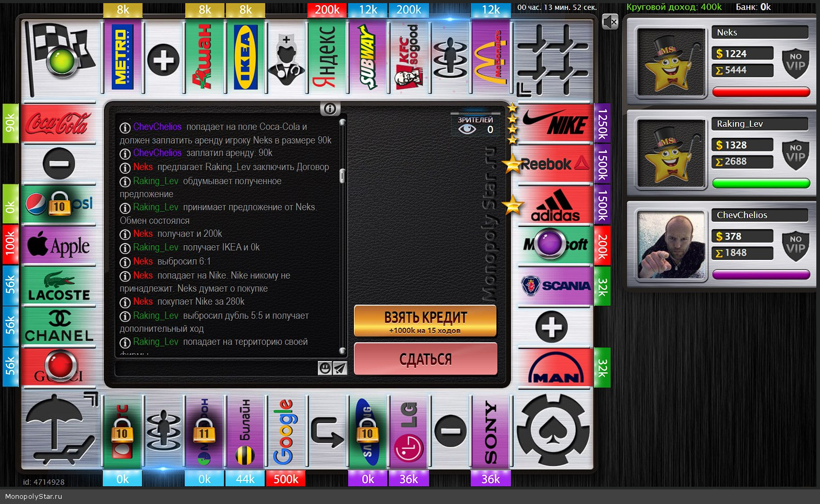Viewport: 820px width, 504px height.
Task: Select the Lacoste board cell
Action: pos(58,286)
